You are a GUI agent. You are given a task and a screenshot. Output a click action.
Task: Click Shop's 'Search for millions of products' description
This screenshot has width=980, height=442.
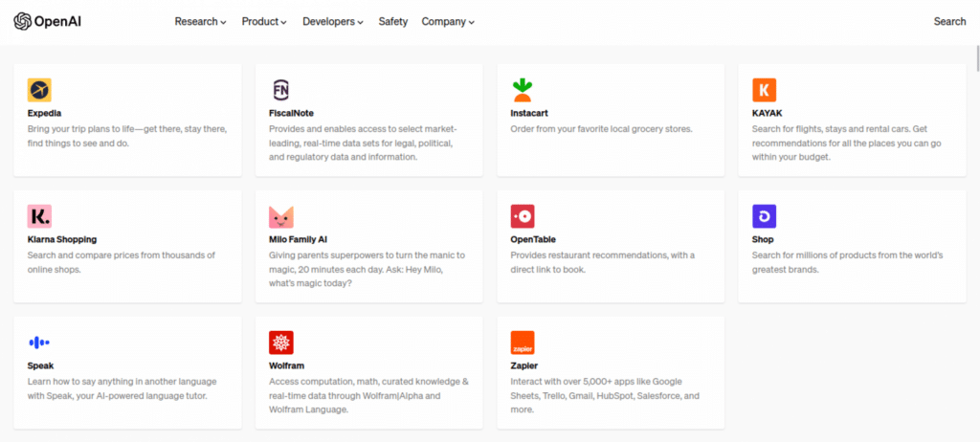coord(848,262)
